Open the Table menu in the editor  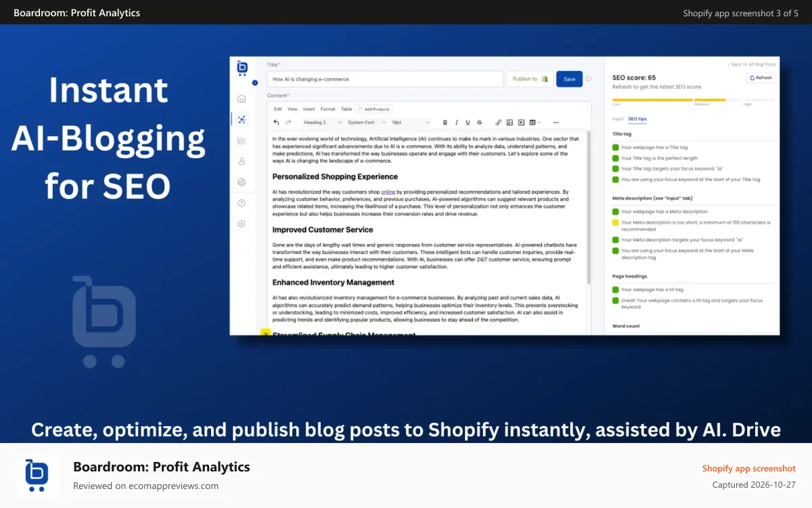pyautogui.click(x=346, y=108)
